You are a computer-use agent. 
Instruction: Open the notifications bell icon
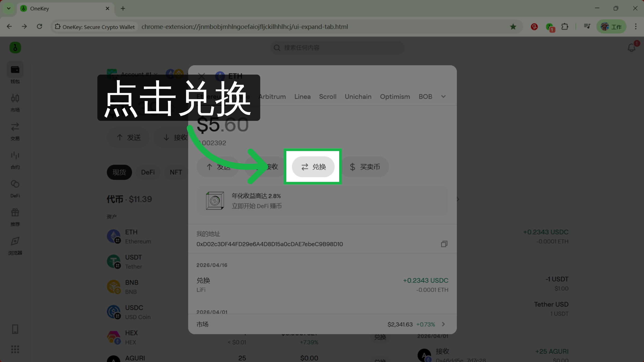click(x=632, y=48)
